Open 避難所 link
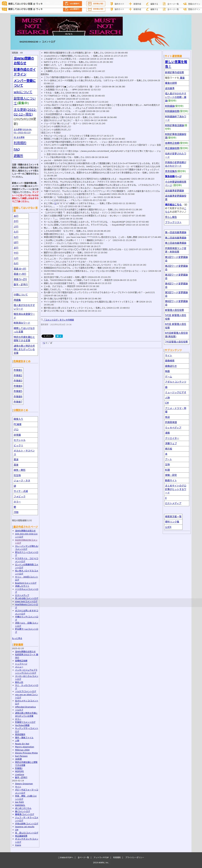This screenshot has height=868, width=202. pyautogui.click(x=19, y=156)
